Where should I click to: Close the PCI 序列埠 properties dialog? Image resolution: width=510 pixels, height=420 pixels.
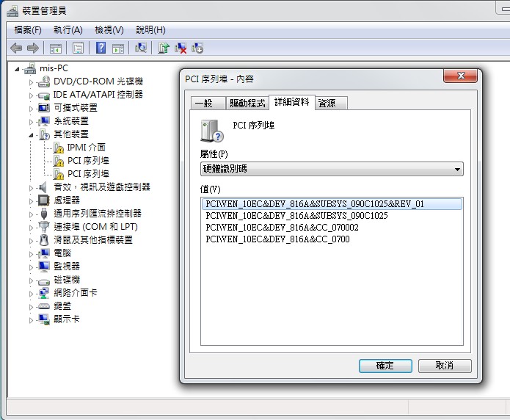click(x=460, y=76)
